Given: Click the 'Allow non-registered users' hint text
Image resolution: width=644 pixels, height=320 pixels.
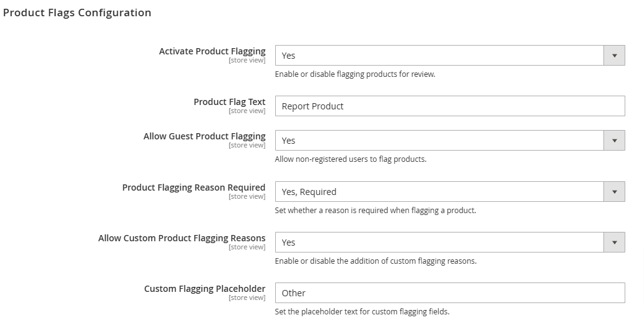Looking at the screenshot, I should 351,159.
